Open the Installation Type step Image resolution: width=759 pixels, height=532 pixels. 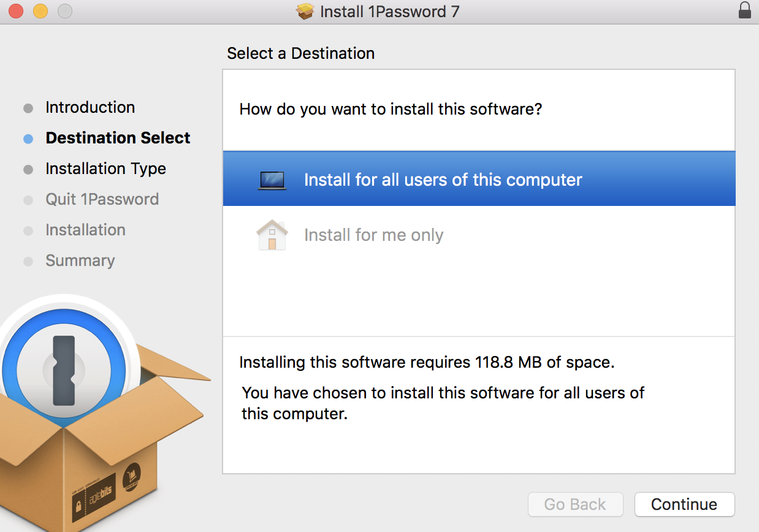(105, 169)
